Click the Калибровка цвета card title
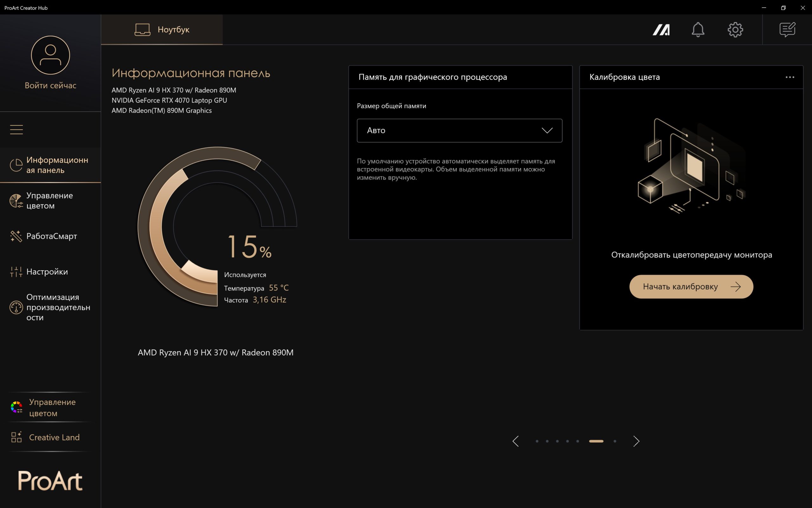 coord(625,77)
